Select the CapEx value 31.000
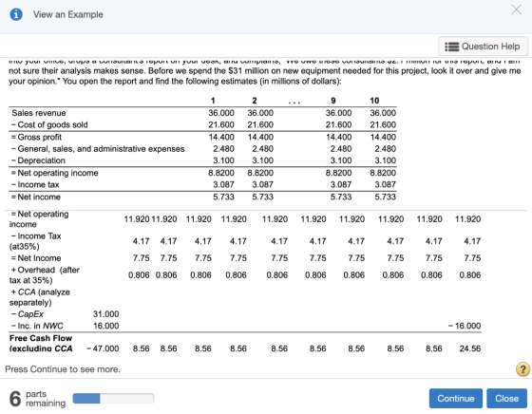The width and height of the screenshot is (532, 414). pyautogui.click(x=105, y=314)
